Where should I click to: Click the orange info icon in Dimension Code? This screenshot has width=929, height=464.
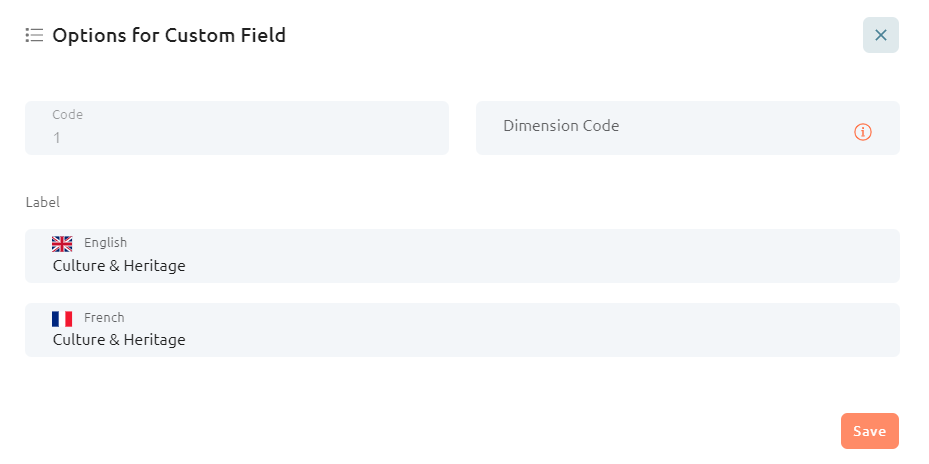click(x=863, y=132)
